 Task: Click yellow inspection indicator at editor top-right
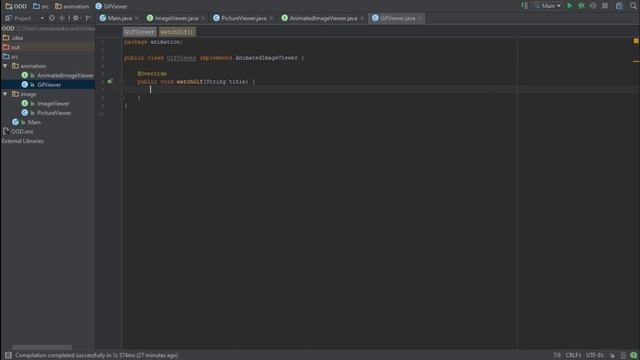click(x=636, y=41)
